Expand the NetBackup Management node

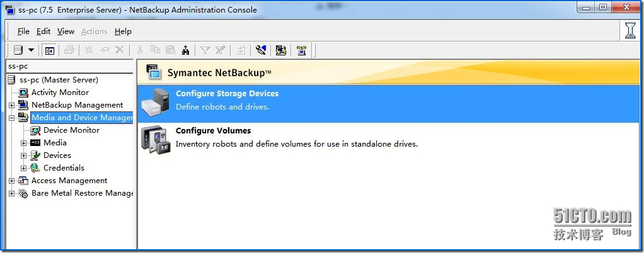coord(11,105)
